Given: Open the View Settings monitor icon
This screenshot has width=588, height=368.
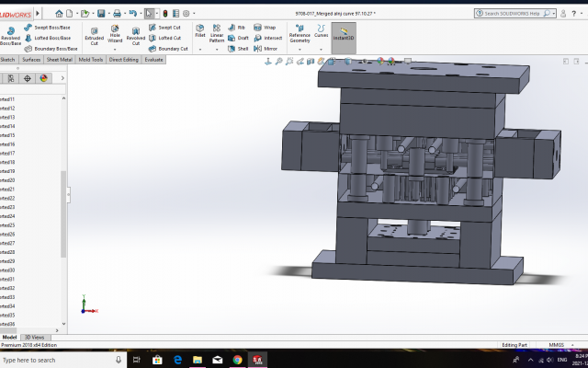Looking at the screenshot, I should pos(408,61).
